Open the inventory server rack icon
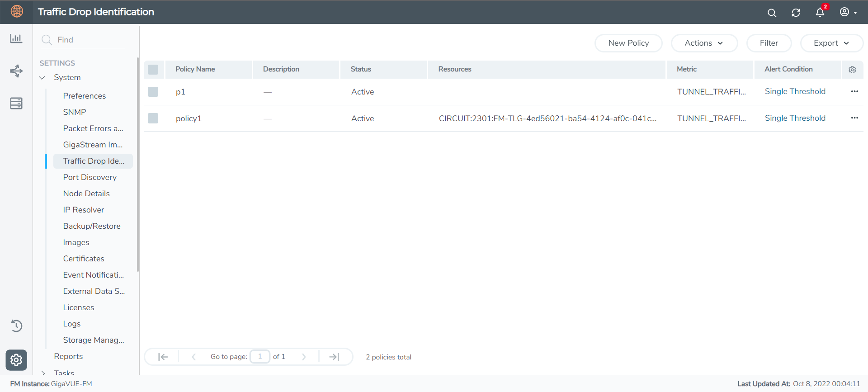This screenshot has height=392, width=868. pyautogui.click(x=16, y=104)
